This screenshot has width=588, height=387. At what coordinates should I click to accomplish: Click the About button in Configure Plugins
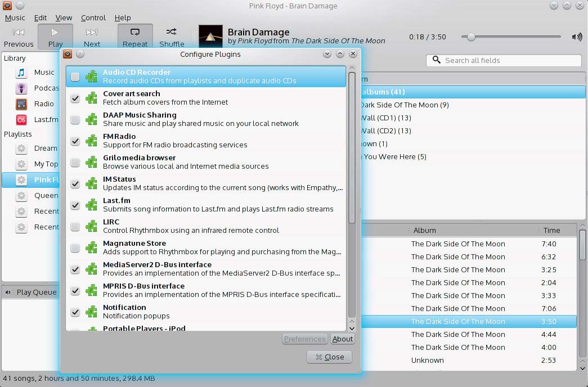[342, 339]
